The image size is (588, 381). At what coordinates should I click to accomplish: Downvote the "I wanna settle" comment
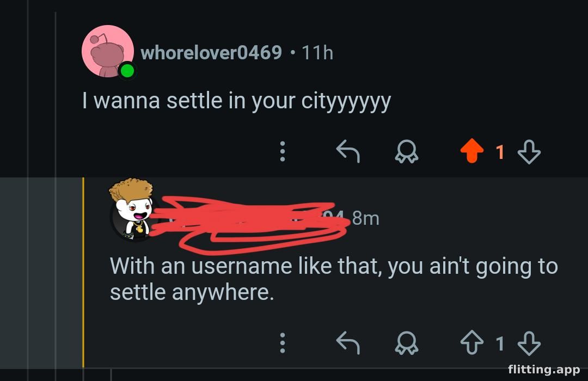[x=529, y=152]
